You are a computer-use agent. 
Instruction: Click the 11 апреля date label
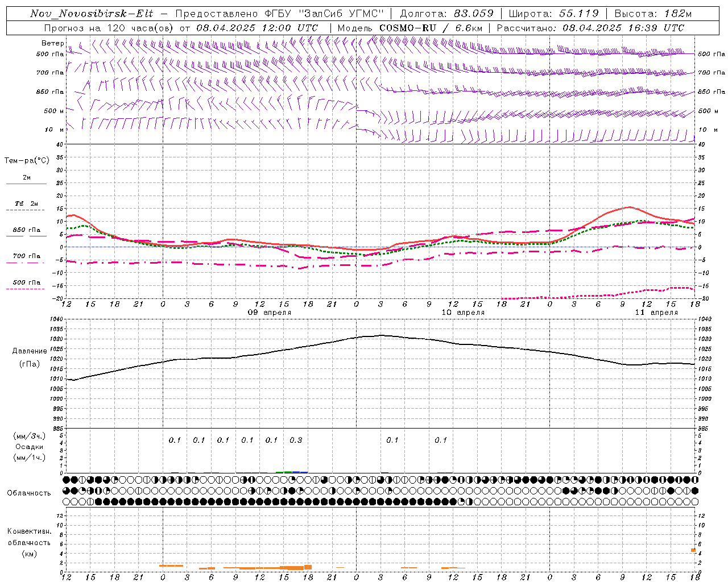pyautogui.click(x=656, y=313)
